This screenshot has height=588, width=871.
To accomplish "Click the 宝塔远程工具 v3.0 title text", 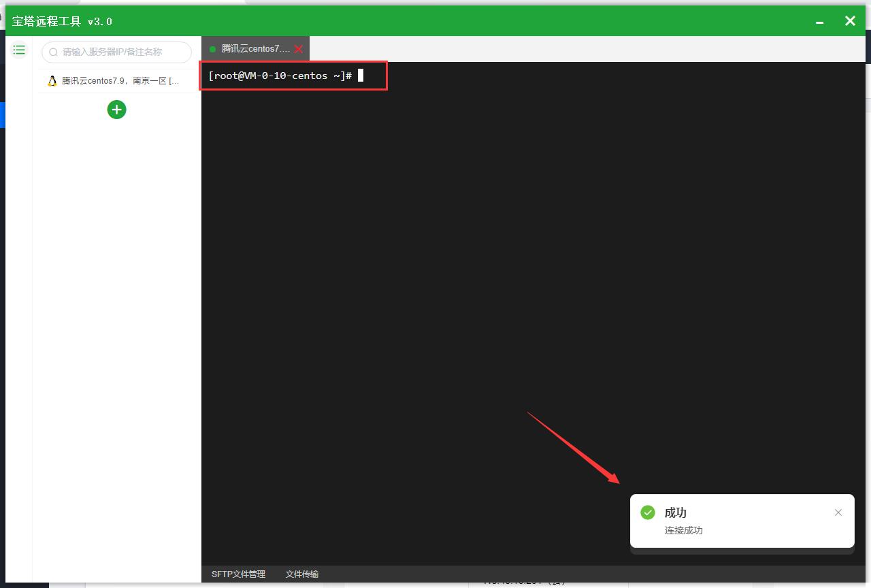I will (62, 21).
